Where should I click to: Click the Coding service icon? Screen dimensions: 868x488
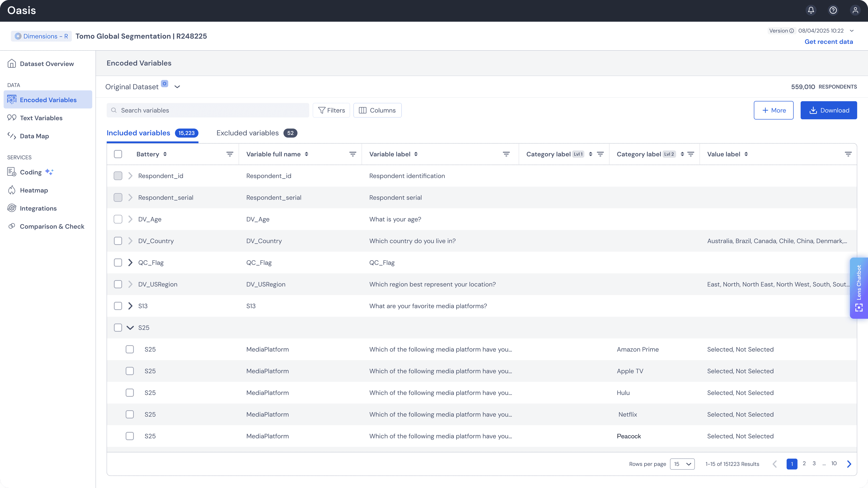click(x=12, y=172)
